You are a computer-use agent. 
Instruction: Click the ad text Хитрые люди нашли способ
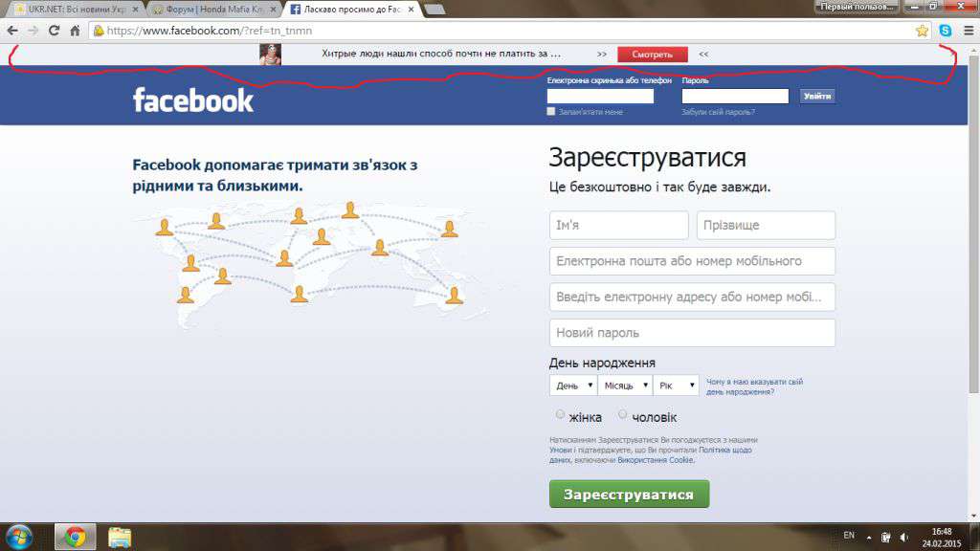pyautogui.click(x=441, y=54)
